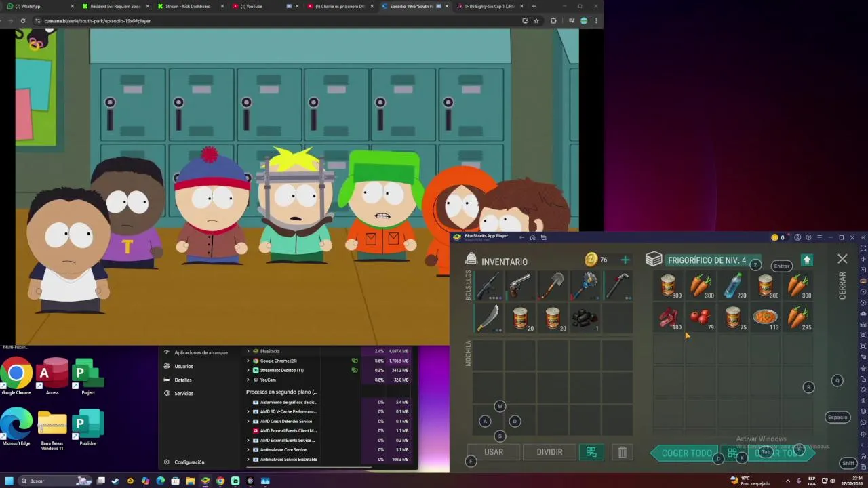Open BlueStacks help question icon
The height and width of the screenshot is (488, 868).
[x=808, y=237]
